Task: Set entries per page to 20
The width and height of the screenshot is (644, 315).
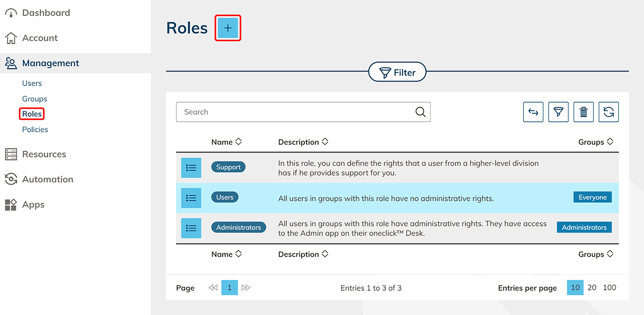Action: click(x=592, y=288)
